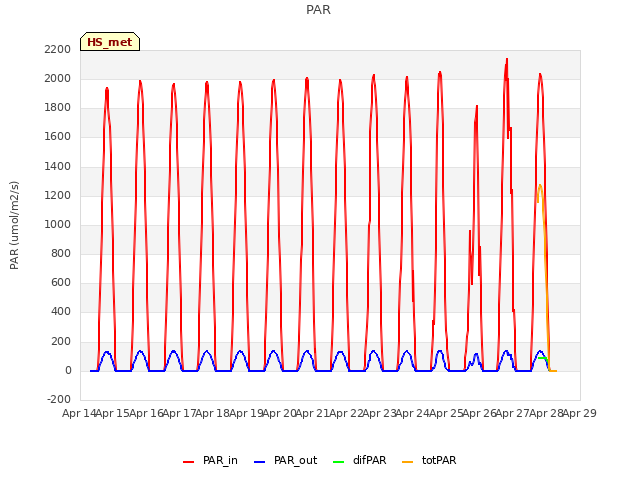Click the PAR chart title
Screen dimensions: 640x480
(x=318, y=9)
